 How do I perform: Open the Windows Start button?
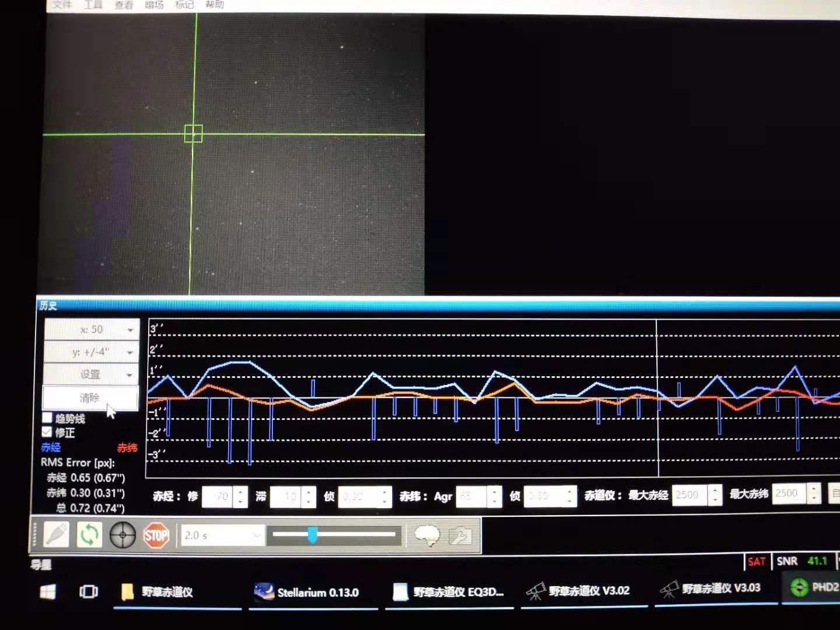tap(48, 591)
